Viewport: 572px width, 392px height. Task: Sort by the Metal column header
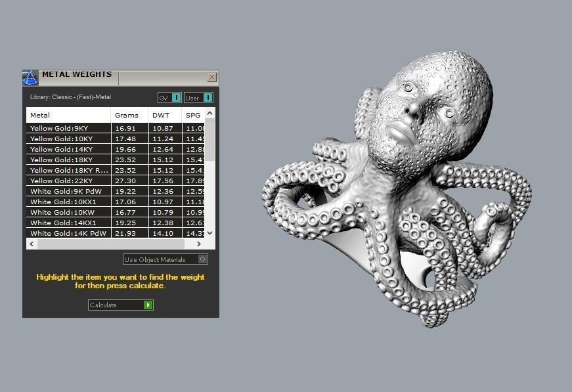pyautogui.click(x=68, y=115)
